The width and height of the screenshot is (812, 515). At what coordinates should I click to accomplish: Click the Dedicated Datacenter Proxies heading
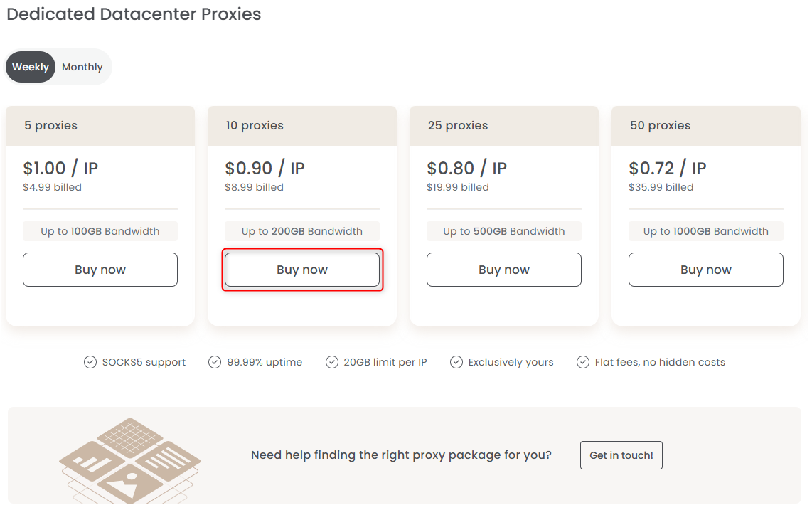click(134, 14)
